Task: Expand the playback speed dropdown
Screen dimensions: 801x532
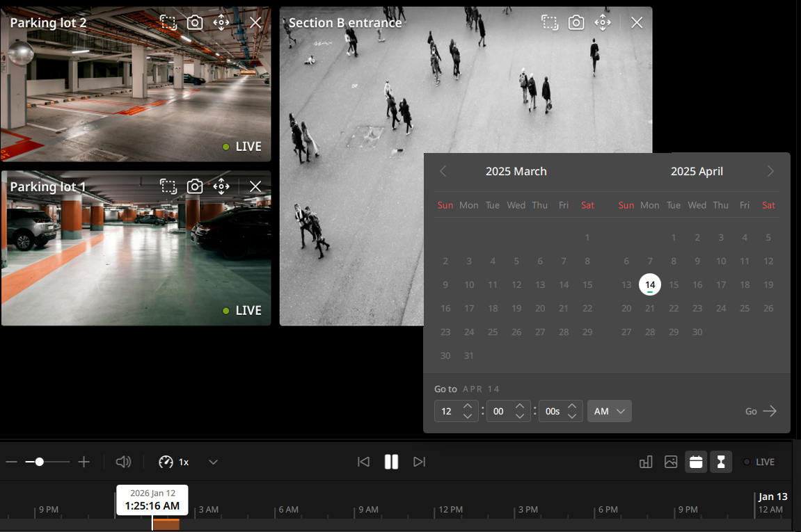Action: [x=214, y=462]
